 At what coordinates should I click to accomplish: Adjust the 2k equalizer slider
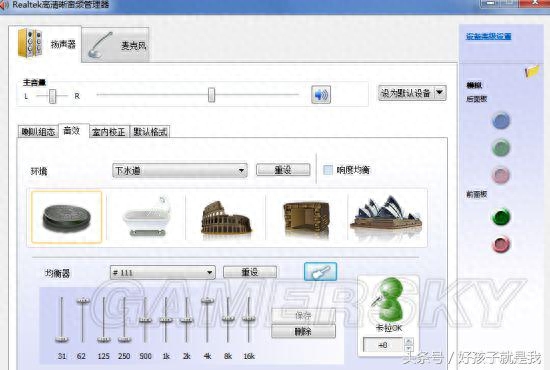(x=187, y=320)
